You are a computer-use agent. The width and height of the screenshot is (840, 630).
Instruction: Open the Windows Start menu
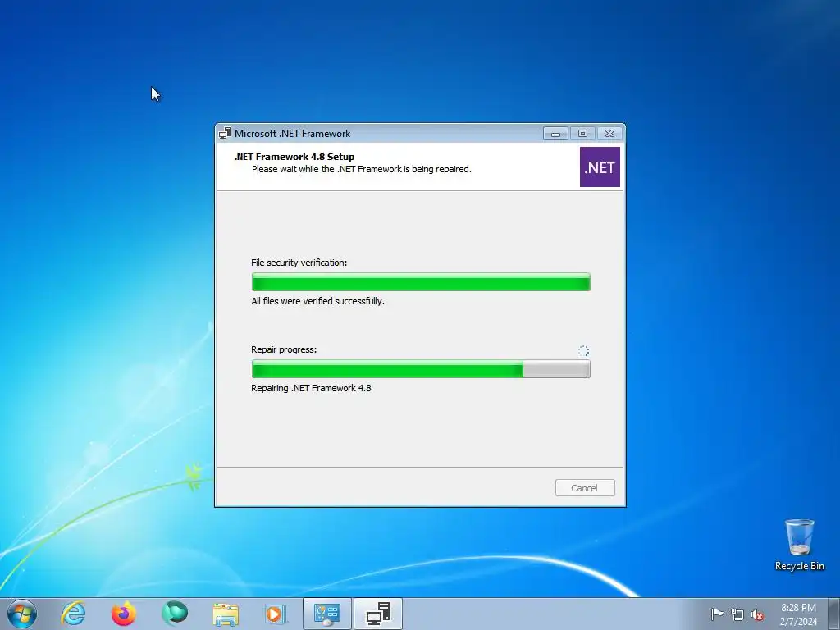[22, 614]
